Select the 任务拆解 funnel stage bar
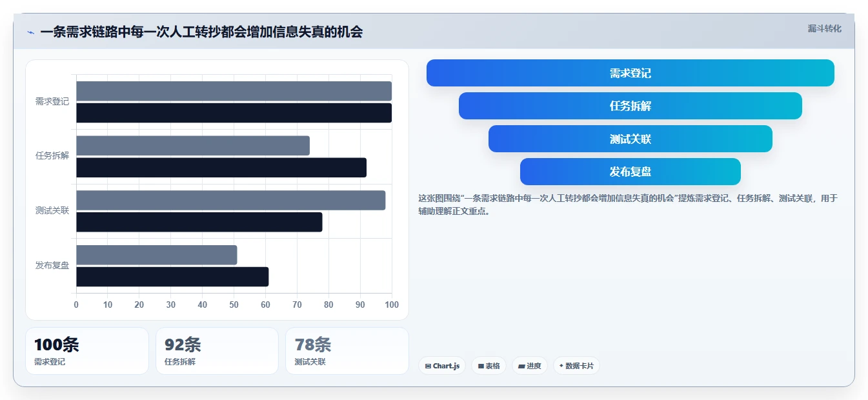 pyautogui.click(x=630, y=106)
